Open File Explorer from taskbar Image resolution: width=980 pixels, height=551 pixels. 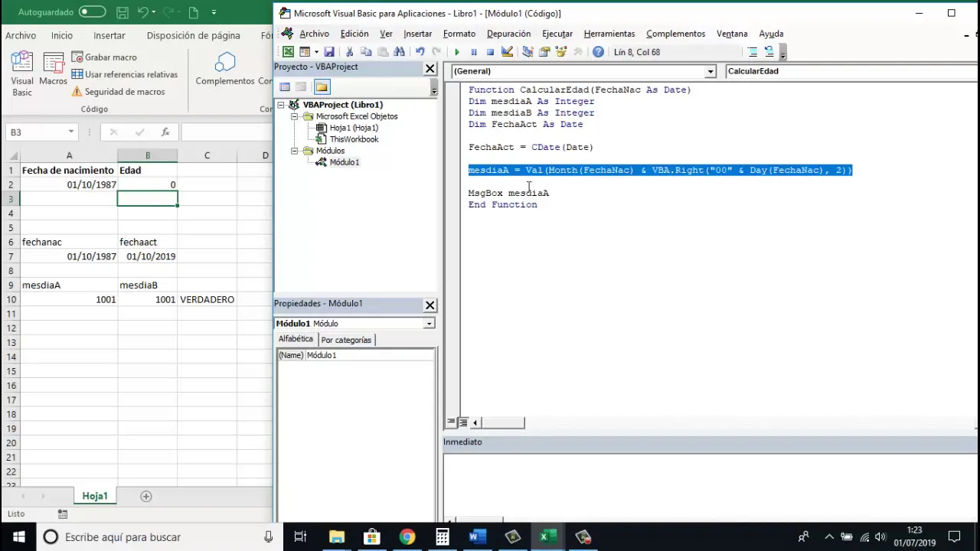coord(336,537)
